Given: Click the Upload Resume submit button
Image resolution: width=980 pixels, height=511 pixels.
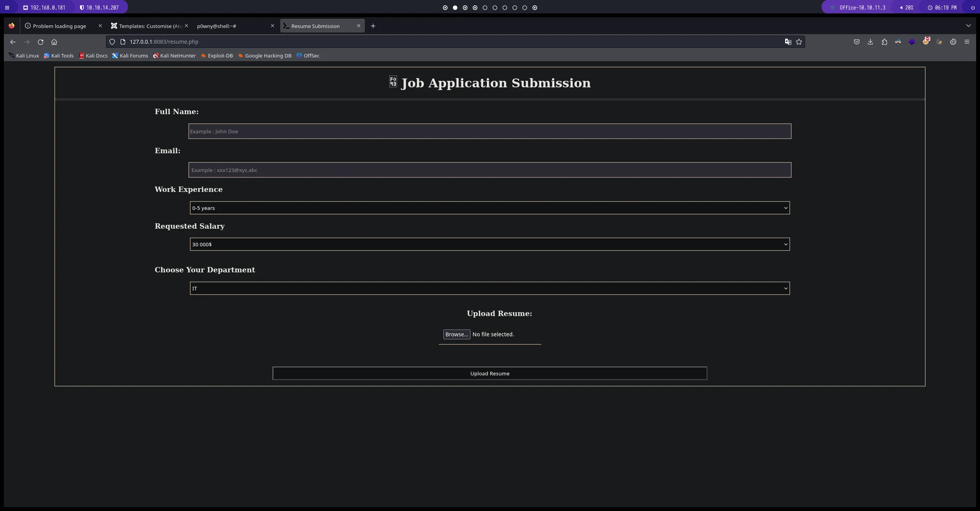Looking at the screenshot, I should [490, 373].
